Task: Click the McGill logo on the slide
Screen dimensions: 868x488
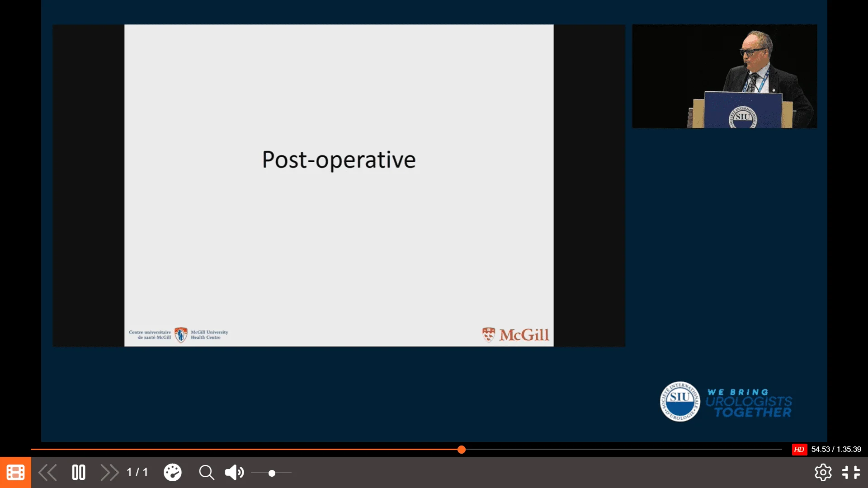Action: point(516,335)
